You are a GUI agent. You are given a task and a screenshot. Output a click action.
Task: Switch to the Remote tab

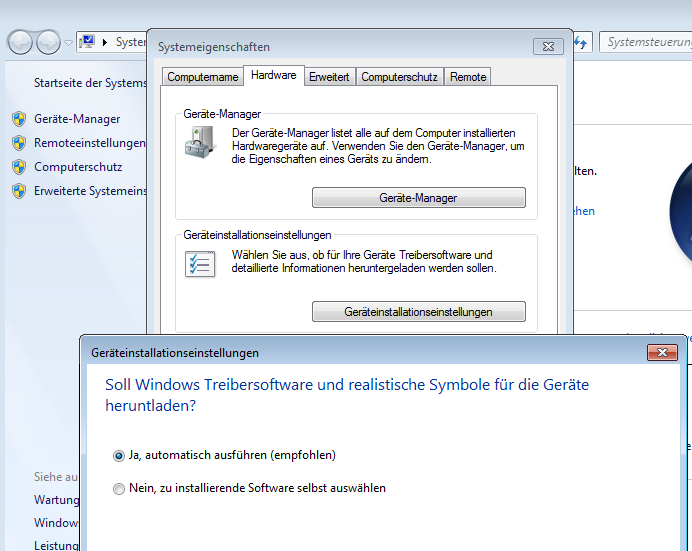(468, 77)
